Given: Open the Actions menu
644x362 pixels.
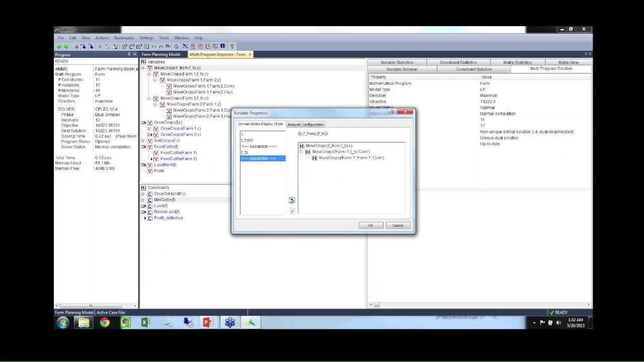Looking at the screenshot, I should pyautogui.click(x=102, y=38).
